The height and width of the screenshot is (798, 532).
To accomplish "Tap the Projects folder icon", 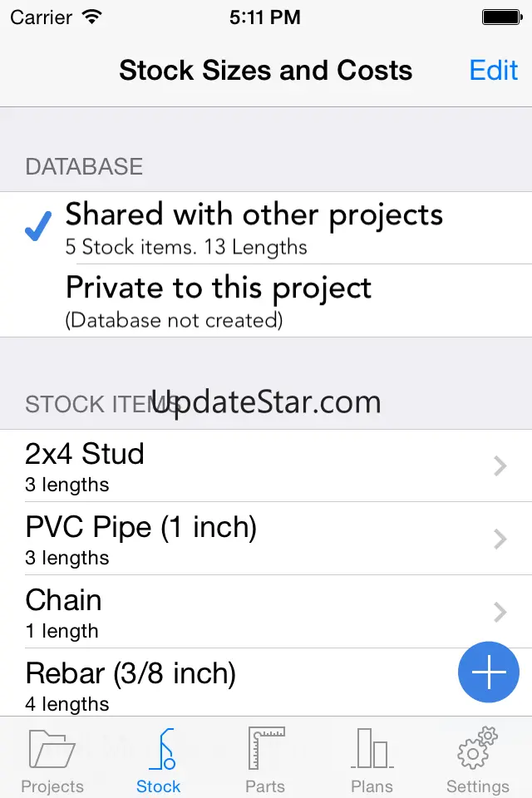I will click(52, 749).
